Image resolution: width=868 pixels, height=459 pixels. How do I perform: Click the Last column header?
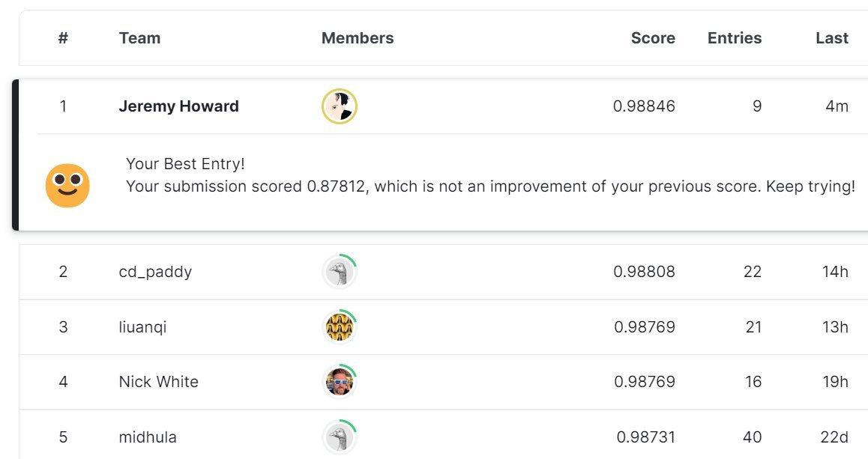pos(832,38)
